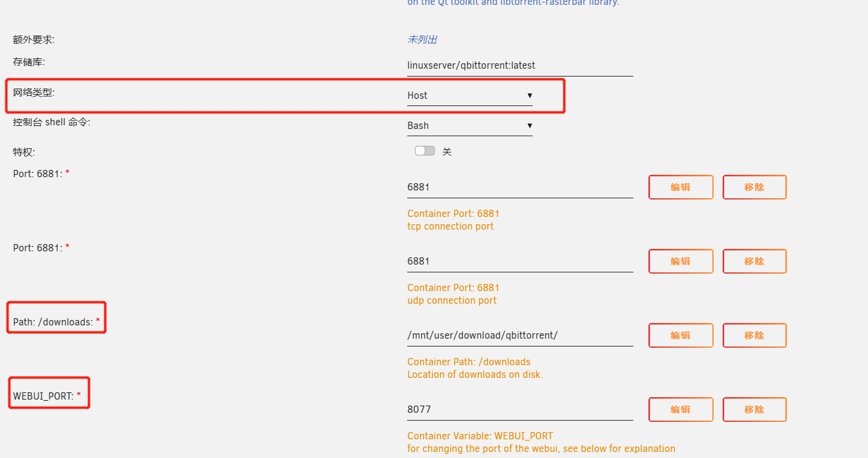
Task: Remove the WEBUI_PORT variable
Action: point(754,409)
